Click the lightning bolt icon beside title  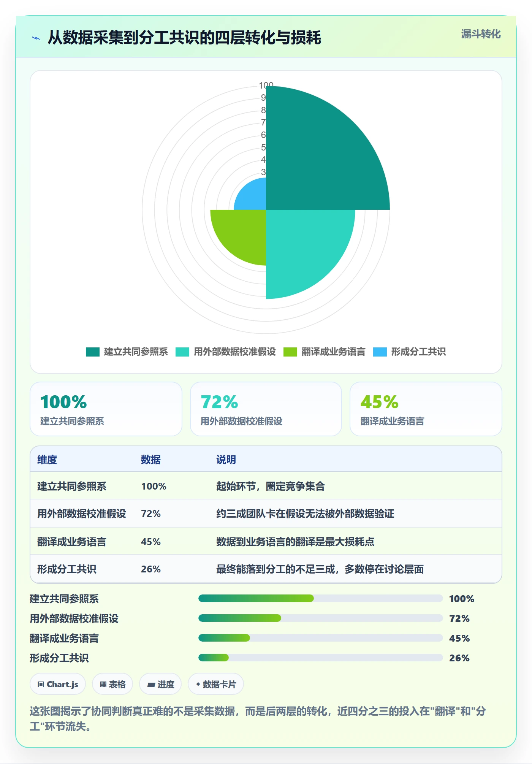point(36,38)
